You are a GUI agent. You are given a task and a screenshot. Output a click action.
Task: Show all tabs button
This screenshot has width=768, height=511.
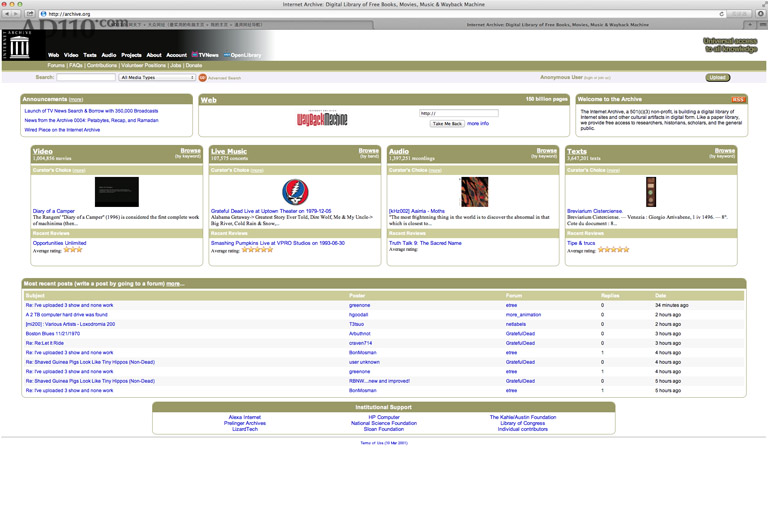(x=761, y=24)
